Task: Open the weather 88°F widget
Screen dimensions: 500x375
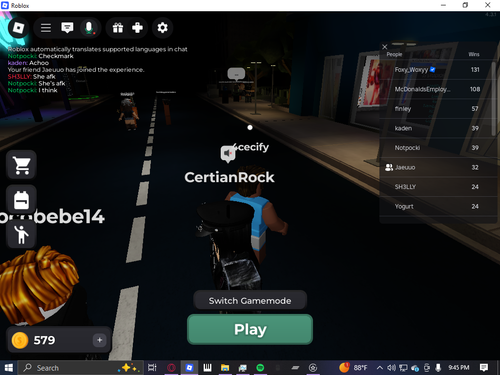Action: (x=353, y=368)
